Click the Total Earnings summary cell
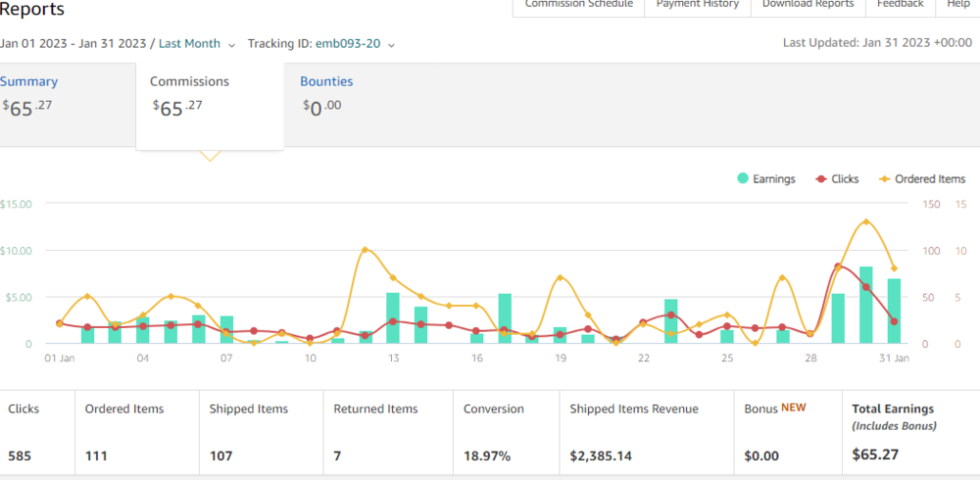This screenshot has height=480, width=980. click(908, 432)
